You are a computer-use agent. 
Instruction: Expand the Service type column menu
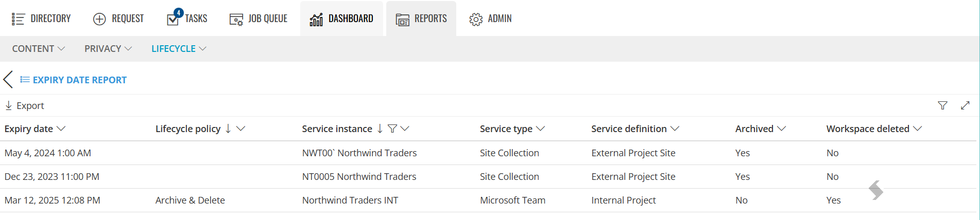pos(540,129)
